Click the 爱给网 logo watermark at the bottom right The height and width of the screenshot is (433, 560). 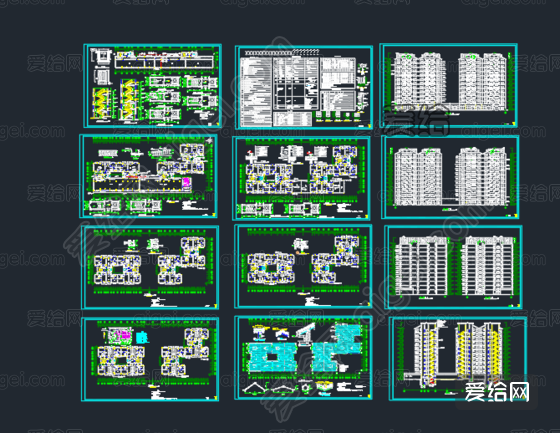[x=497, y=393]
